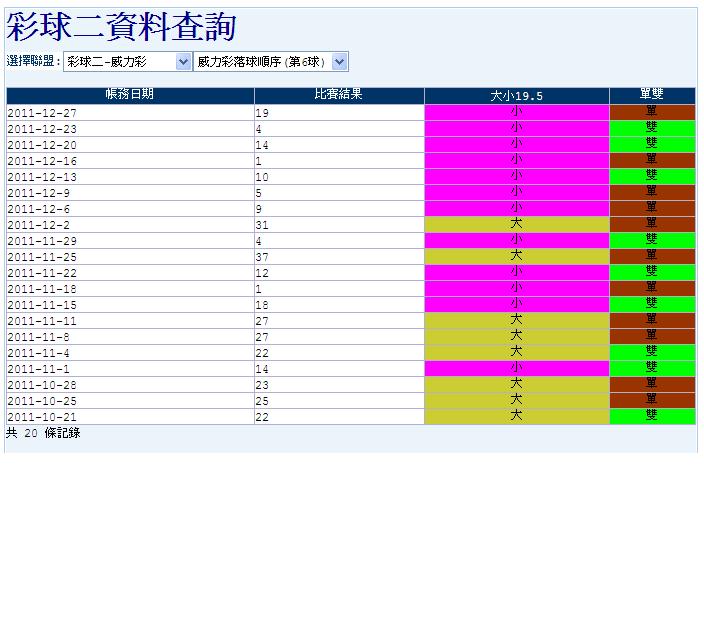Screen dimensions: 704x631
Task: Select date cell 2011-12-16
Action: point(130,161)
